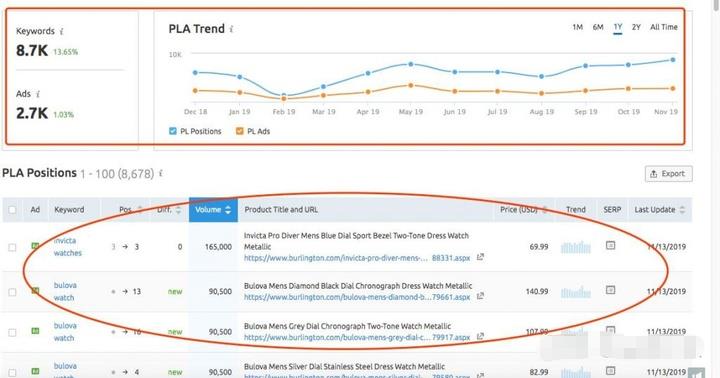Toggle the PL Ads legend checkbox
The width and height of the screenshot is (720, 378).
click(x=239, y=131)
